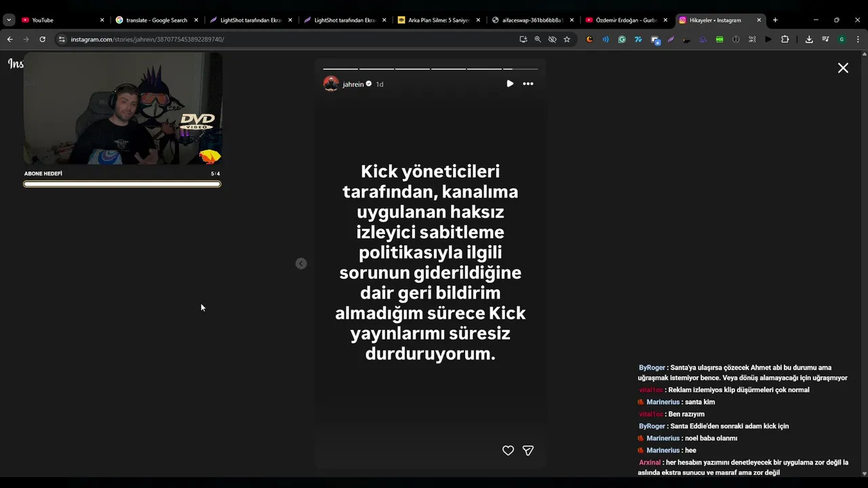Click Marinerius's 'santa kim' message
868x488 pixels.
coord(676,402)
